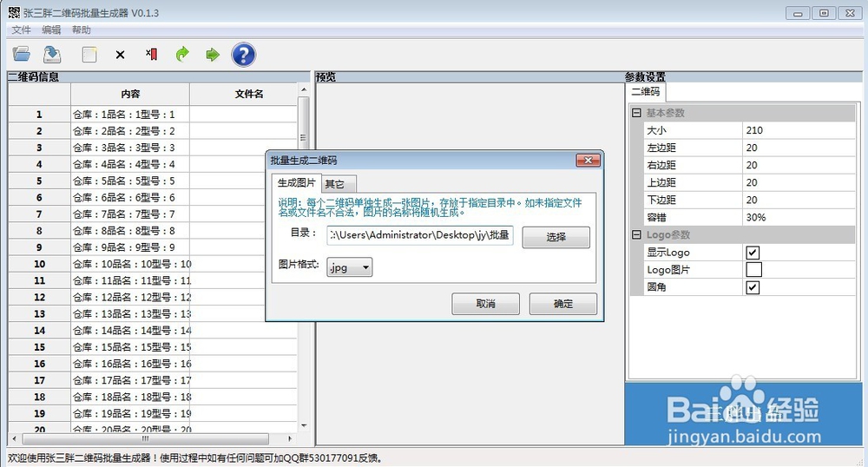Click table up scroll arrow
The height and width of the screenshot is (467, 868).
(x=303, y=89)
